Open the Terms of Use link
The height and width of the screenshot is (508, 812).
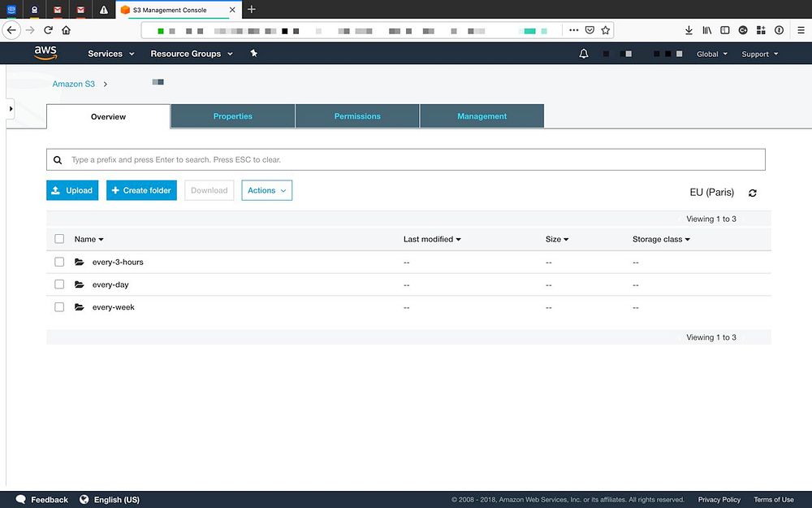[774, 500]
